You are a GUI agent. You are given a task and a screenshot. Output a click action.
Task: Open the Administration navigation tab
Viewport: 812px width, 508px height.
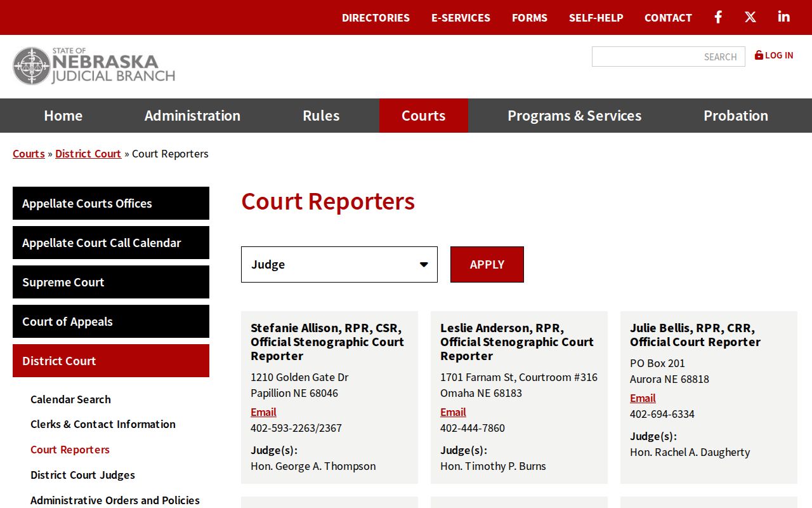tap(192, 116)
